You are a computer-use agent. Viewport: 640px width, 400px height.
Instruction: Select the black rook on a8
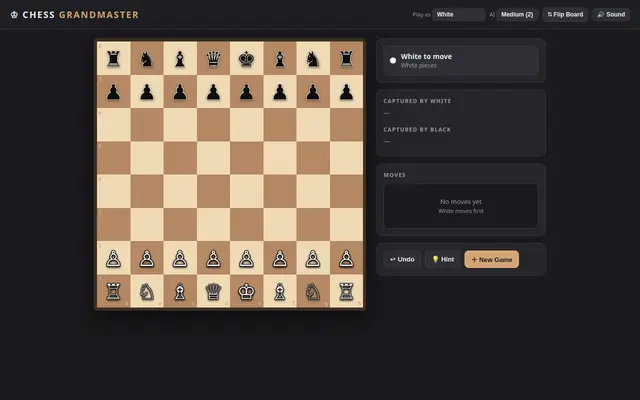click(113, 58)
